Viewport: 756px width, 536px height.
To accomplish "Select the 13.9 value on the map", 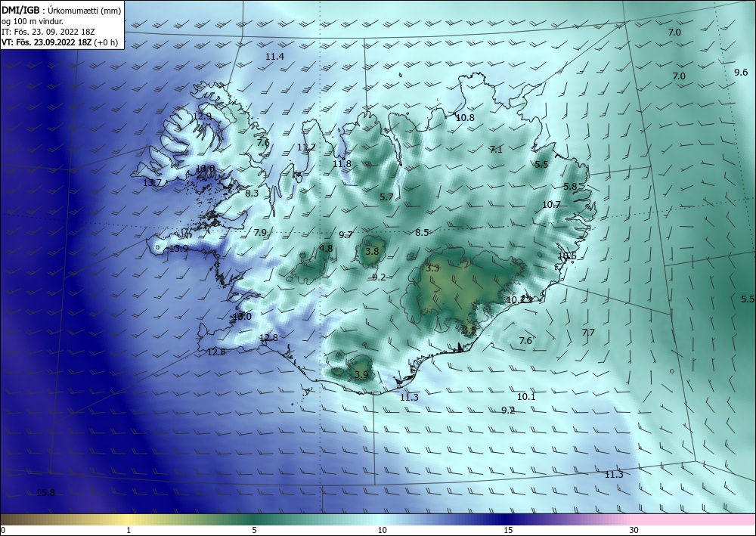I will pyautogui.click(x=178, y=248).
